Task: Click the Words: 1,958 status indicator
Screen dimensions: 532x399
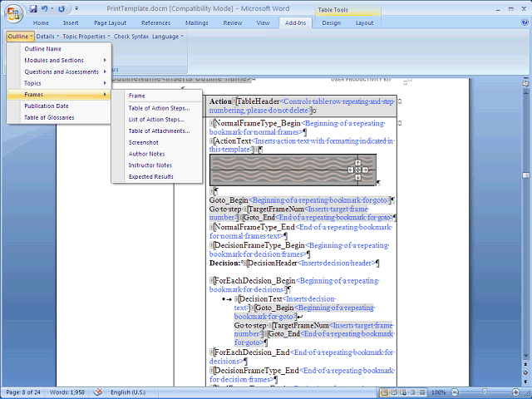Action: 68,392
